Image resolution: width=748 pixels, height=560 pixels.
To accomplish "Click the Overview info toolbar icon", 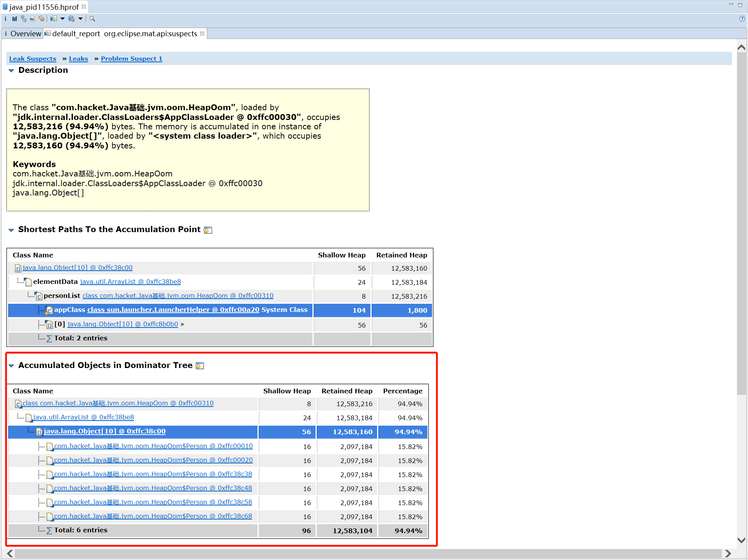I will pos(5,19).
